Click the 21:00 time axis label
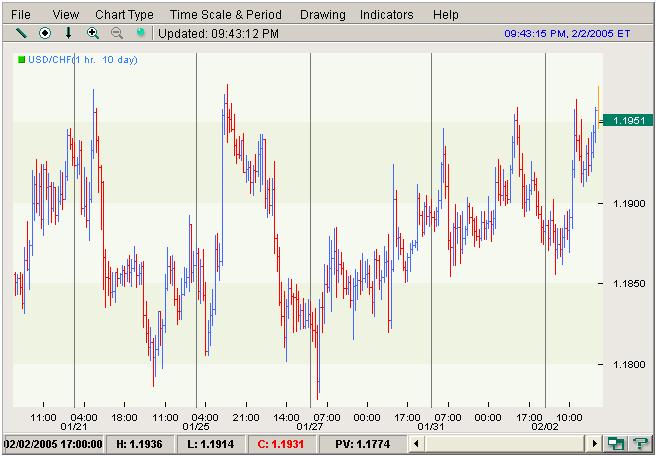This screenshot has height=456, width=656. [246, 418]
